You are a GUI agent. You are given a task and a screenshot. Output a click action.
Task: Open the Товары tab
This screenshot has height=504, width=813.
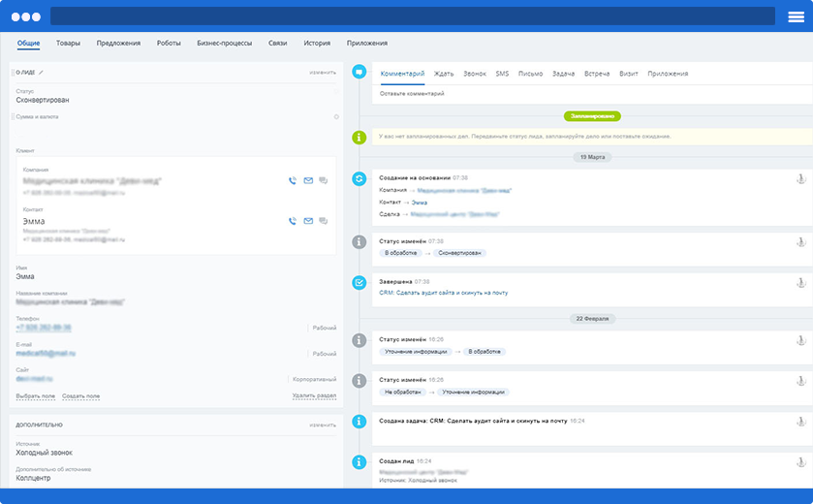click(69, 44)
